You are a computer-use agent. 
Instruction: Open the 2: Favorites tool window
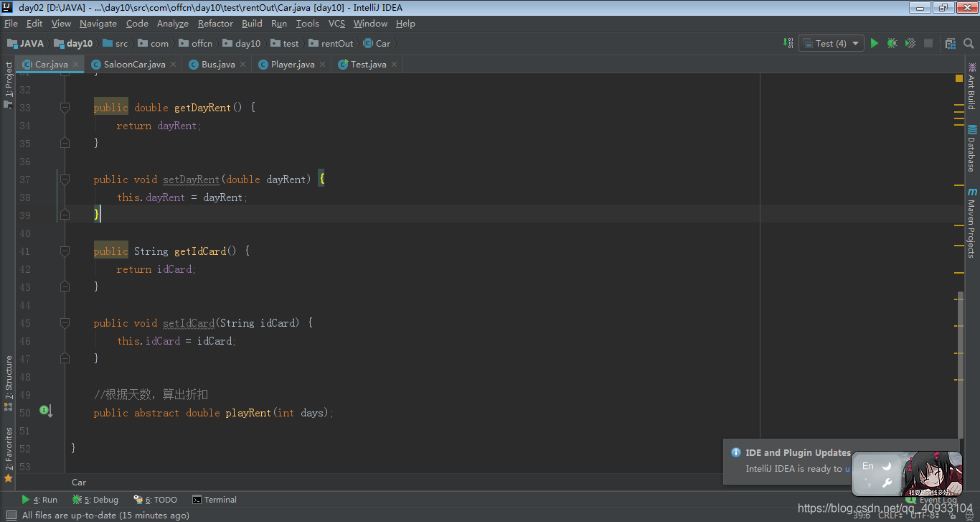coord(8,455)
